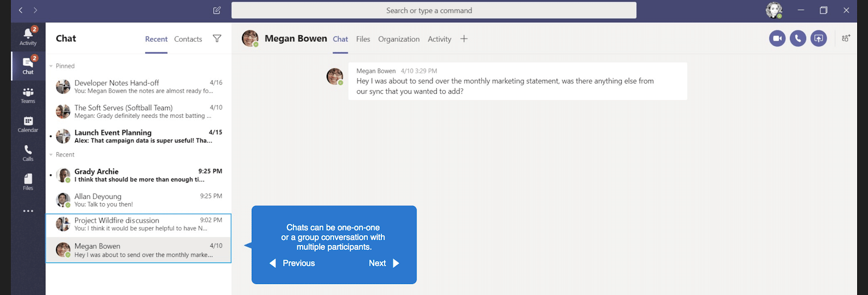Go forward with the right arrow
This screenshot has height=295, width=868.
click(x=35, y=10)
